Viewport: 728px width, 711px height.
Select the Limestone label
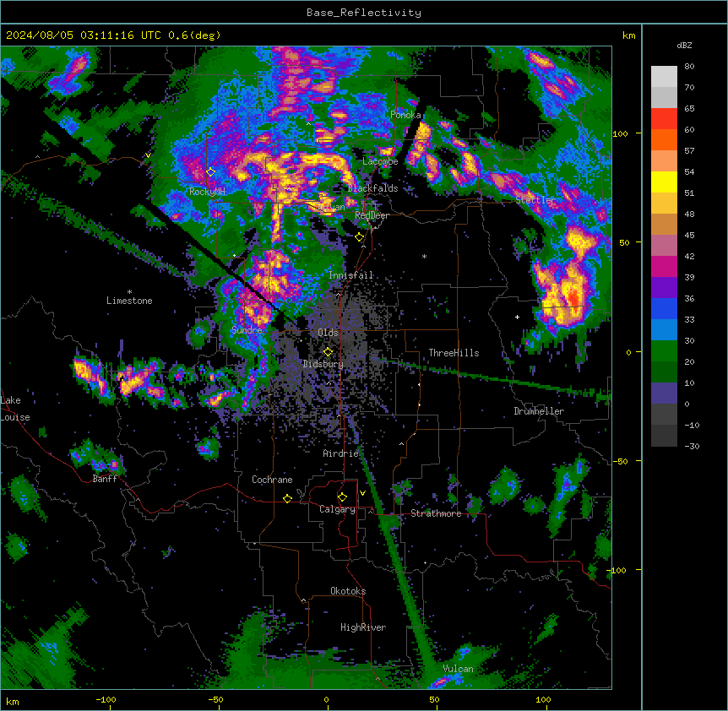click(129, 301)
